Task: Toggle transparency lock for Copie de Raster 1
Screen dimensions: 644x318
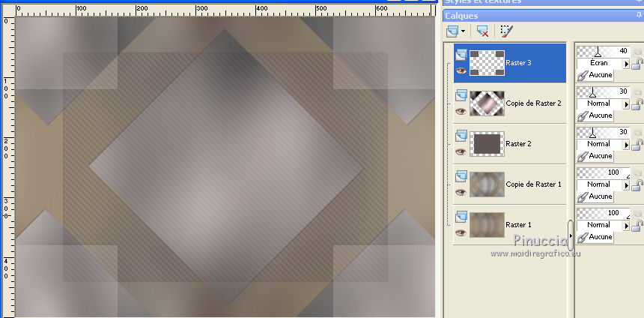Action: click(x=637, y=184)
